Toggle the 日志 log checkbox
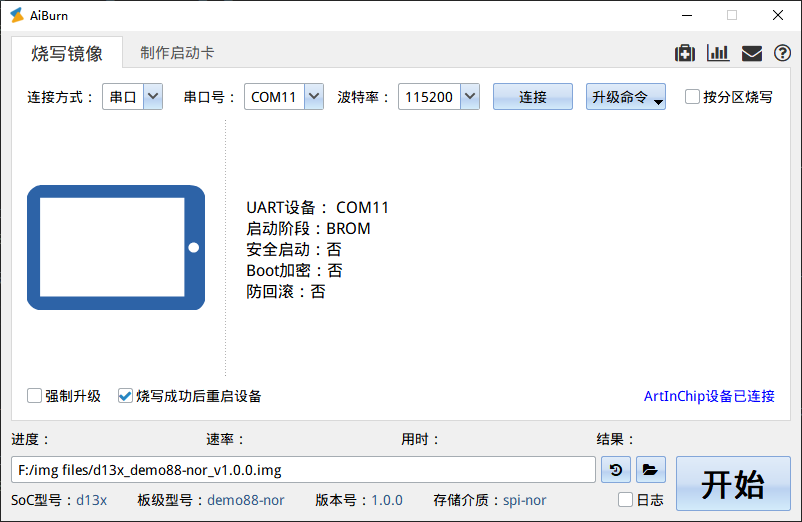Image resolution: width=802 pixels, height=522 pixels. (626, 500)
